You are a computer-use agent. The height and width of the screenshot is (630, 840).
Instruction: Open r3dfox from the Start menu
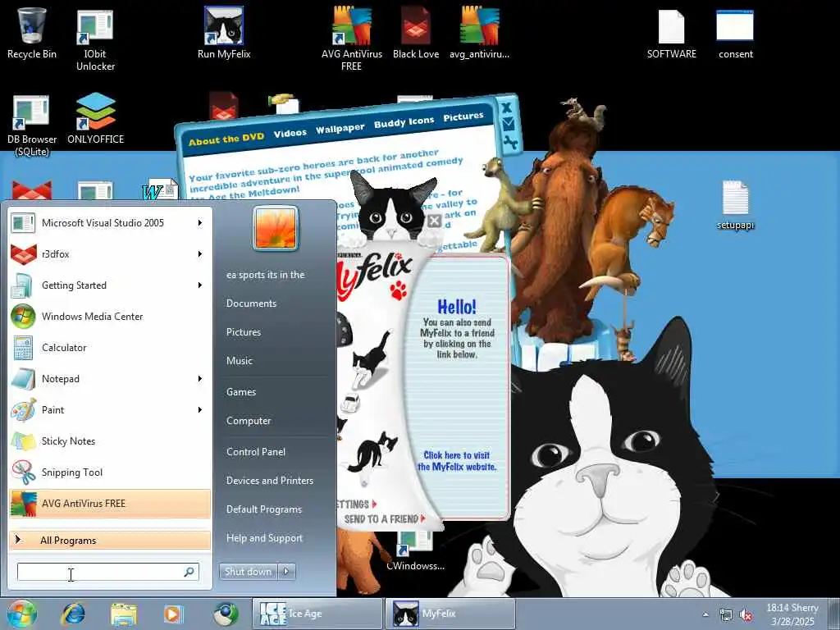(110, 254)
